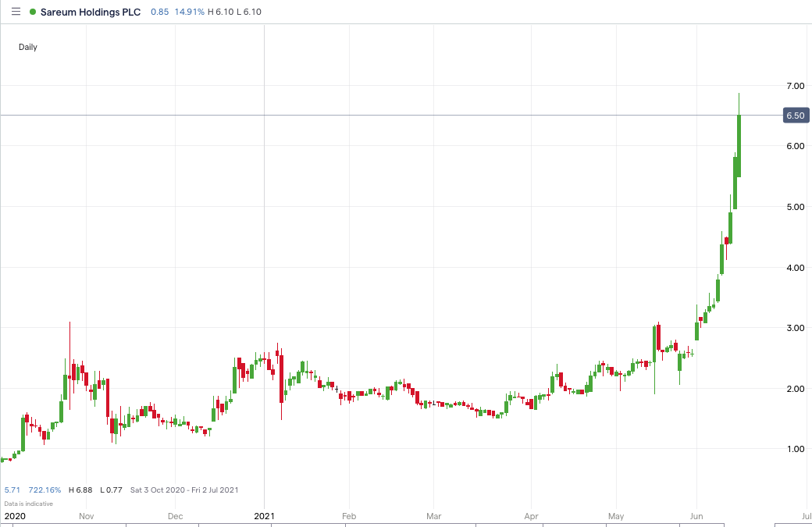Click the Nov label on time axis
This screenshot has height=527, width=812.
point(86,516)
